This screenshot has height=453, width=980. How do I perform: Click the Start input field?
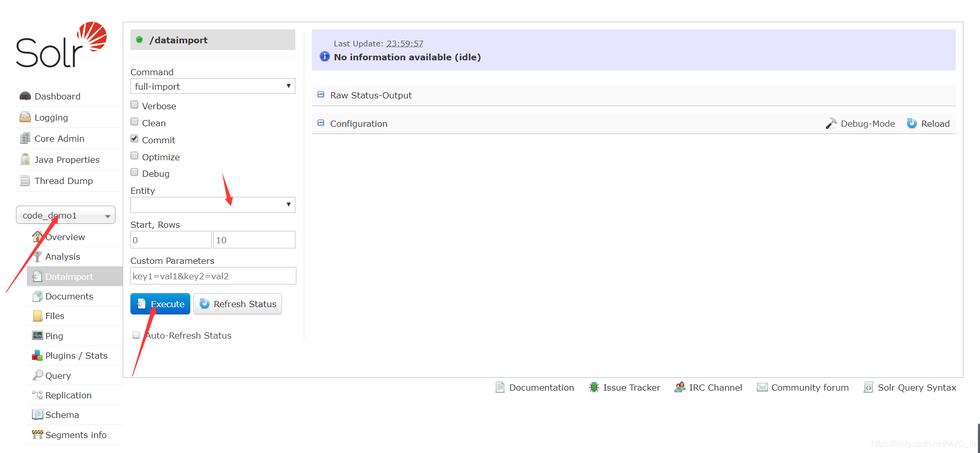tap(171, 240)
